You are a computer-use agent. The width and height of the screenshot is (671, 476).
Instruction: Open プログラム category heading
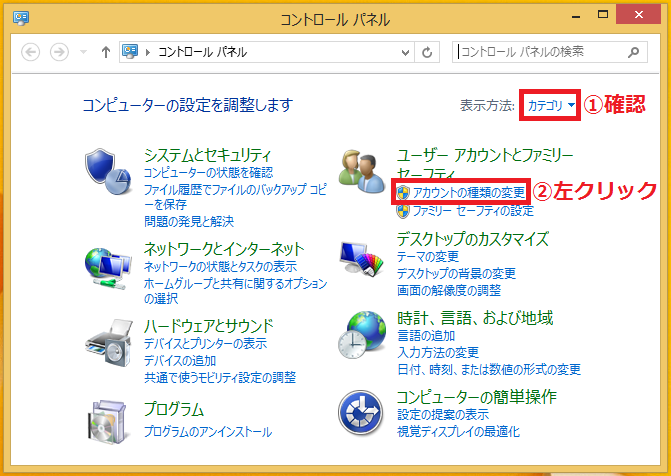point(174,409)
